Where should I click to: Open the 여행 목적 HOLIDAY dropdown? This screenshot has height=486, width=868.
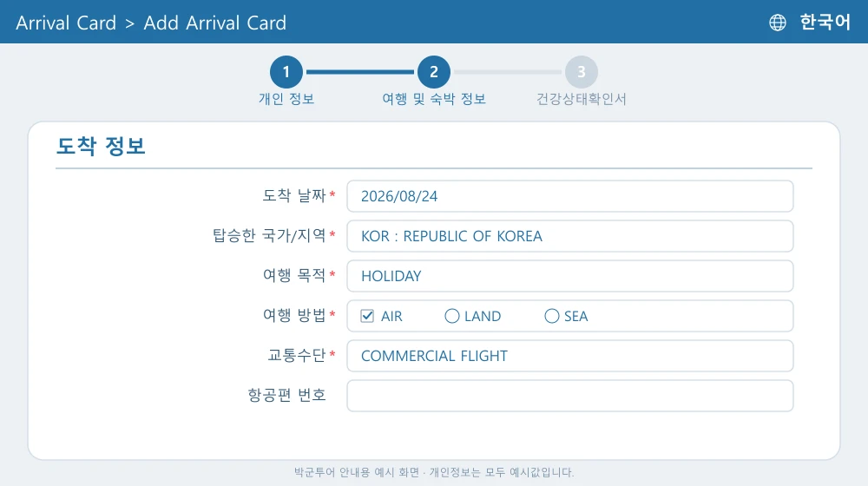coord(570,276)
